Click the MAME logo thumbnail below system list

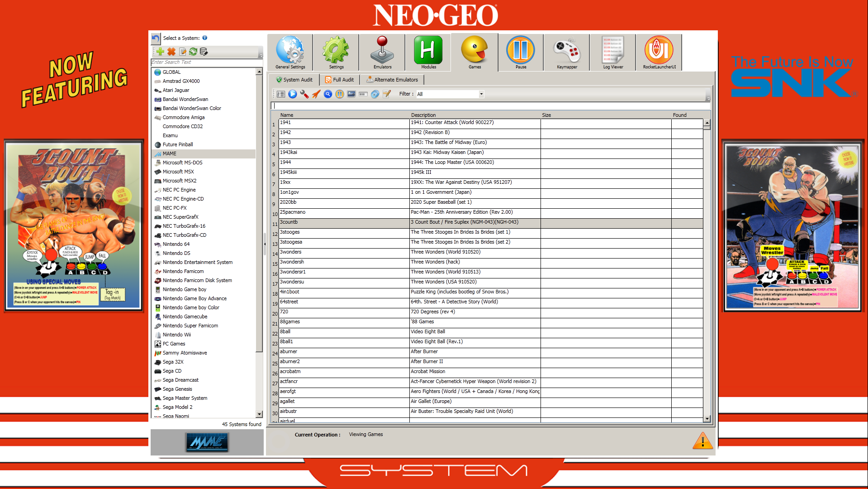(207, 442)
